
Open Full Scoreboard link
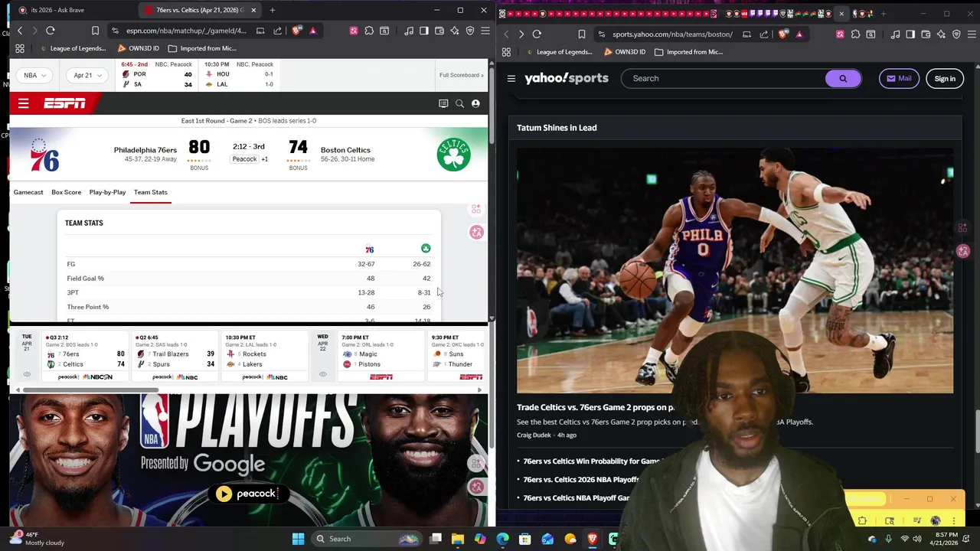462,75
